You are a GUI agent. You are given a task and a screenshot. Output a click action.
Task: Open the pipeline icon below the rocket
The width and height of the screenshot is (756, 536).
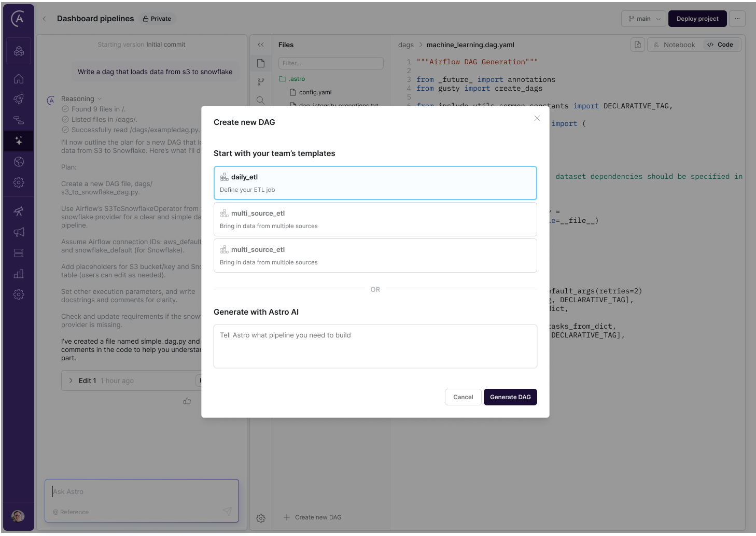tap(19, 120)
